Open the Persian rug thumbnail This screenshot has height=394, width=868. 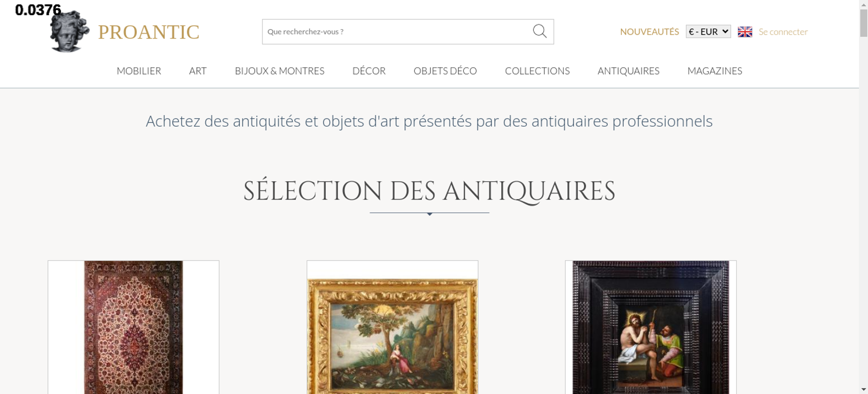133,327
